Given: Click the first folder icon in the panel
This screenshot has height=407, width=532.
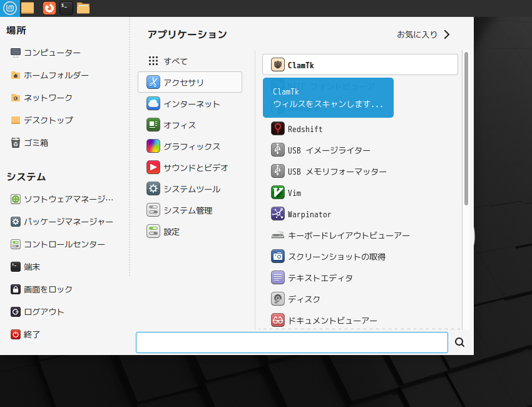Looking at the screenshot, I should coord(28,8).
